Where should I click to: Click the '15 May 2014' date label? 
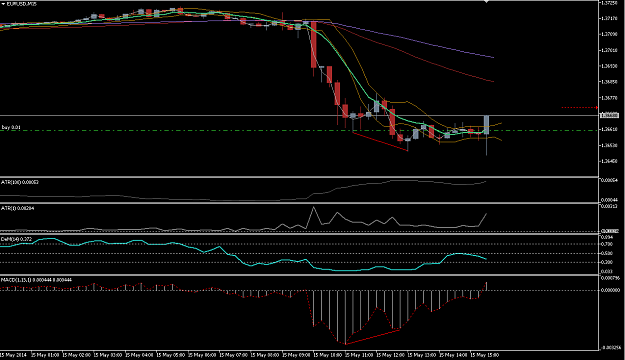point(13,355)
